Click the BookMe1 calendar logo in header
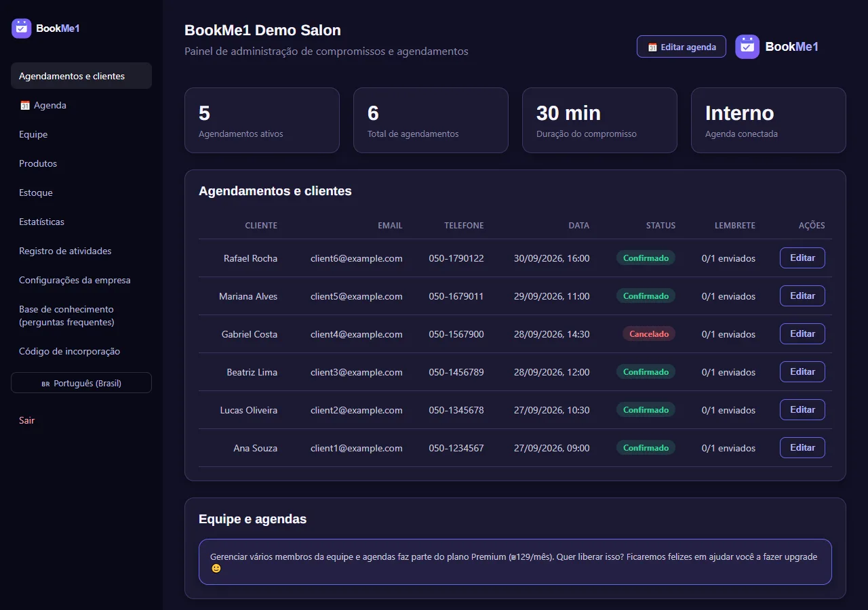 (x=747, y=47)
